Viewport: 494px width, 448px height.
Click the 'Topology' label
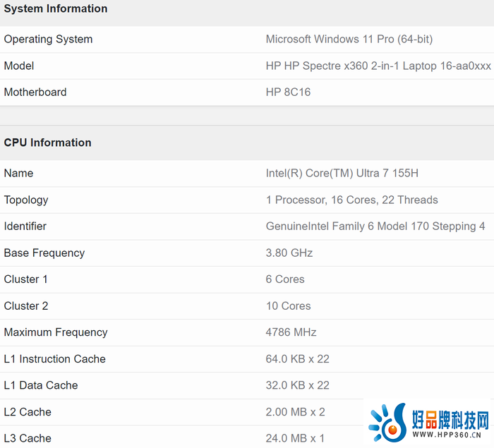26,200
